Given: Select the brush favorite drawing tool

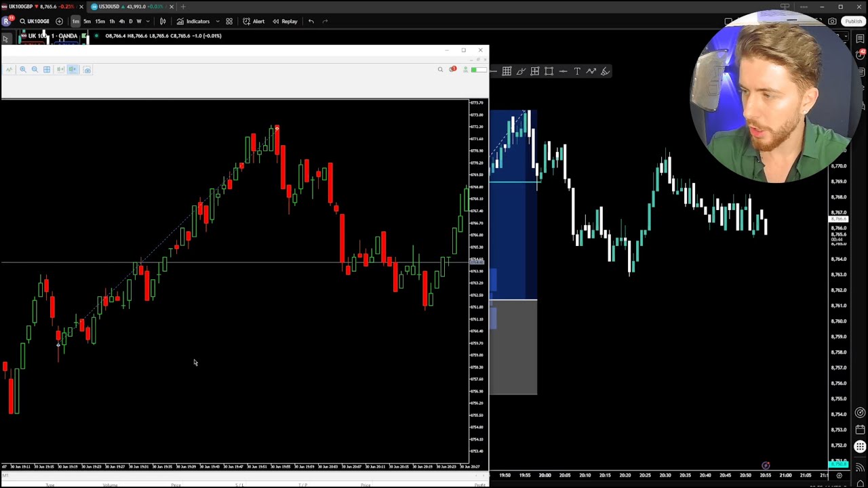Looking at the screenshot, I should [521, 71].
